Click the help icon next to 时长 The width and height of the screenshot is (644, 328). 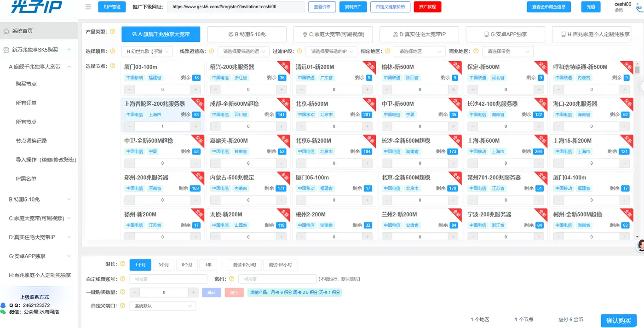coord(123,264)
